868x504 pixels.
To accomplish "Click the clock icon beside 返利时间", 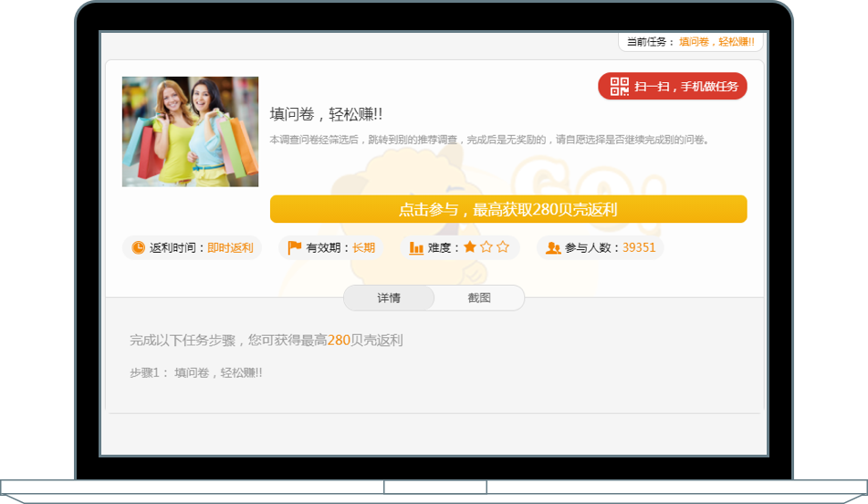I will [138, 247].
